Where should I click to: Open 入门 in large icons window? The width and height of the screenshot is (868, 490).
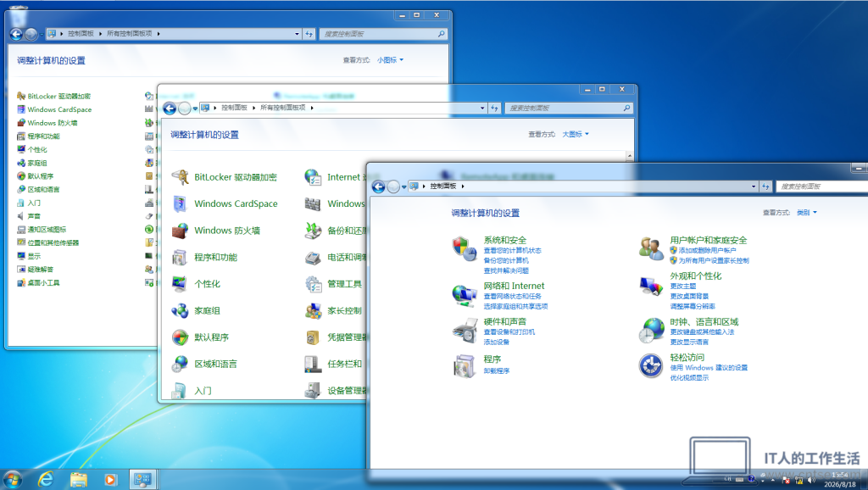(192, 390)
